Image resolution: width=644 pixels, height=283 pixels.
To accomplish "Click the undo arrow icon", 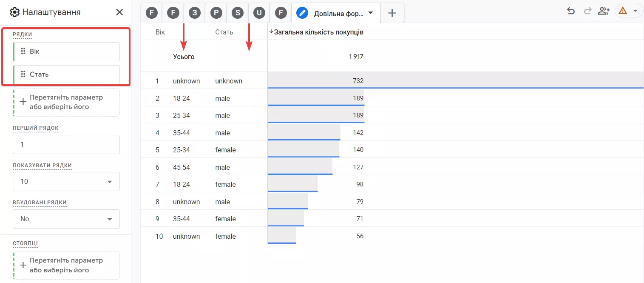I will [x=571, y=11].
